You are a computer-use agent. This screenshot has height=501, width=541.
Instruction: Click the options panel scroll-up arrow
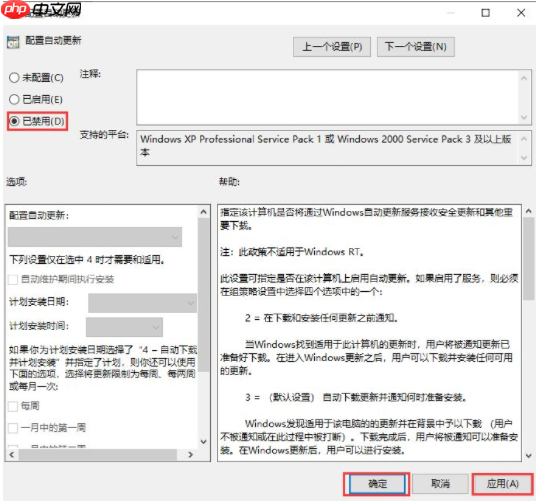pyautogui.click(x=204, y=212)
